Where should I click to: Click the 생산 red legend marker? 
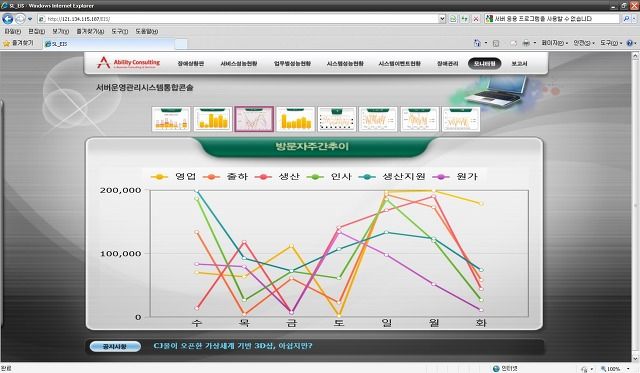pyautogui.click(x=263, y=177)
